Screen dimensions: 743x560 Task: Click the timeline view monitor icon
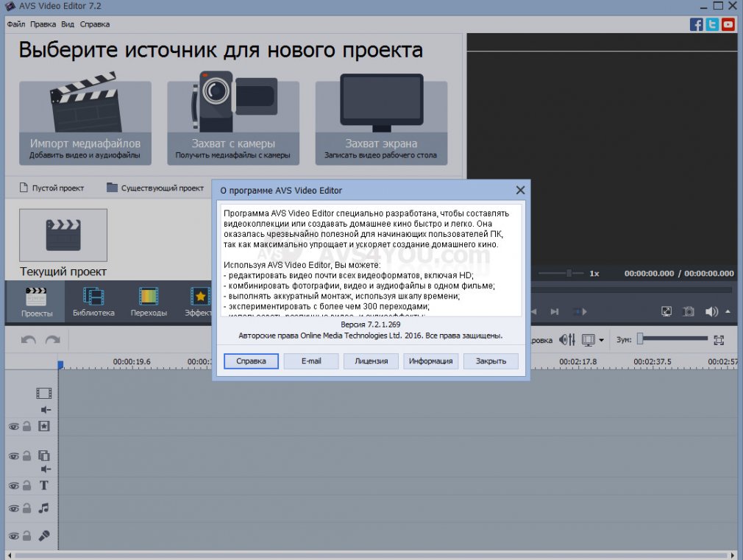click(588, 339)
